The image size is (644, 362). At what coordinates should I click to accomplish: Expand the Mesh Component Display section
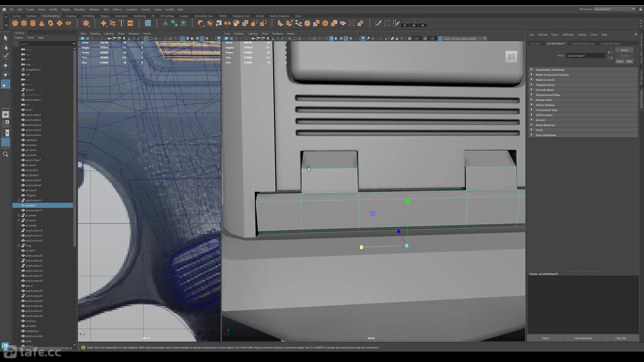(583, 75)
